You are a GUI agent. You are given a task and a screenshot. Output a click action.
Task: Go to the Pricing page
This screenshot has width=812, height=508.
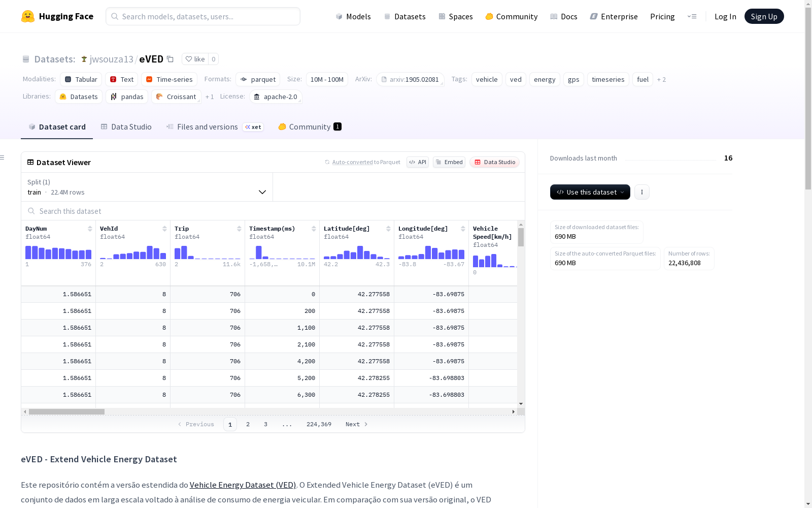click(662, 16)
